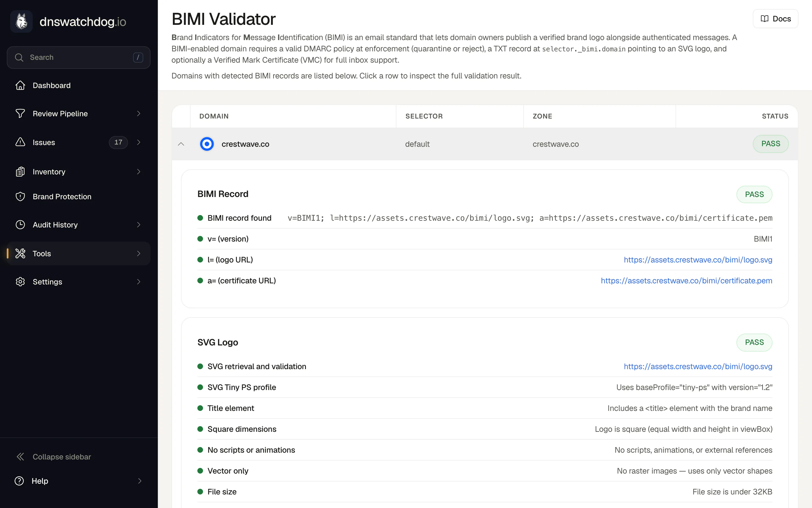Click the dnswatchdog dog logo icon
812x508 pixels.
(x=21, y=21)
